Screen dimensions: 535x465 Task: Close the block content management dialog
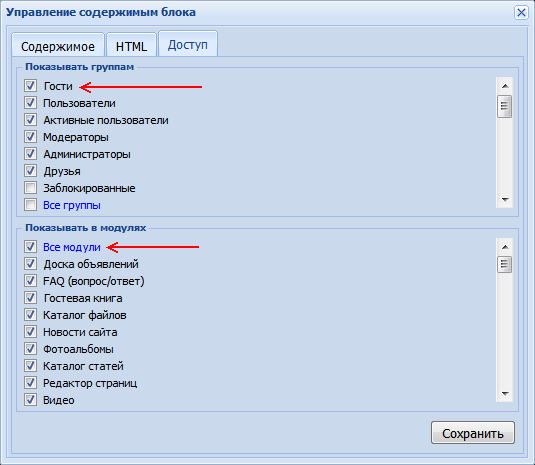click(x=521, y=13)
